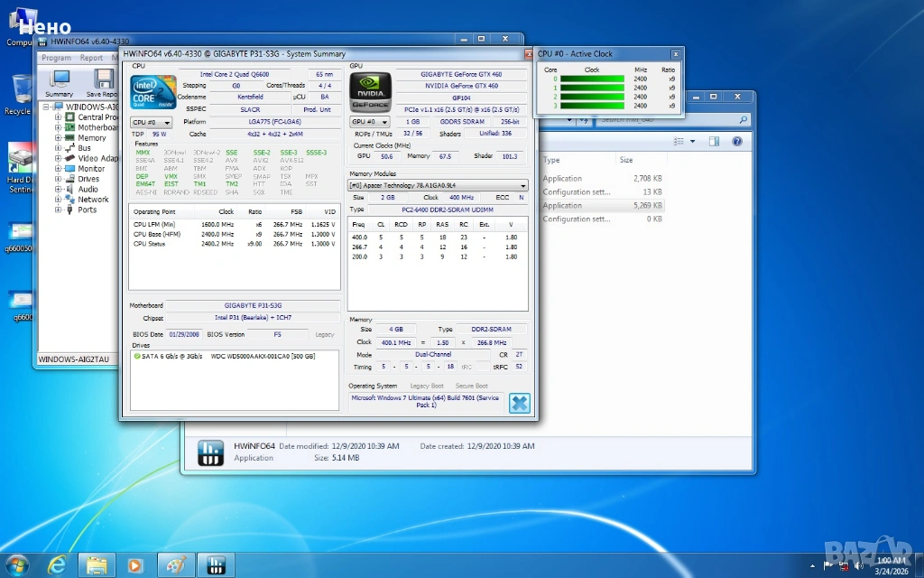The width and height of the screenshot is (924, 578).
Task: Click the Intel Core 2 logo
Action: 153,91
